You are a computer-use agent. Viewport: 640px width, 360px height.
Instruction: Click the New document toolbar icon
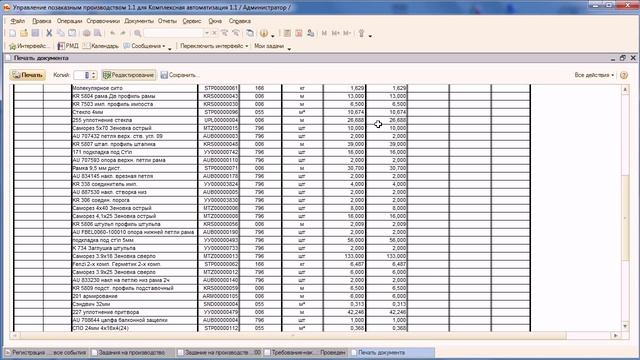(13, 33)
